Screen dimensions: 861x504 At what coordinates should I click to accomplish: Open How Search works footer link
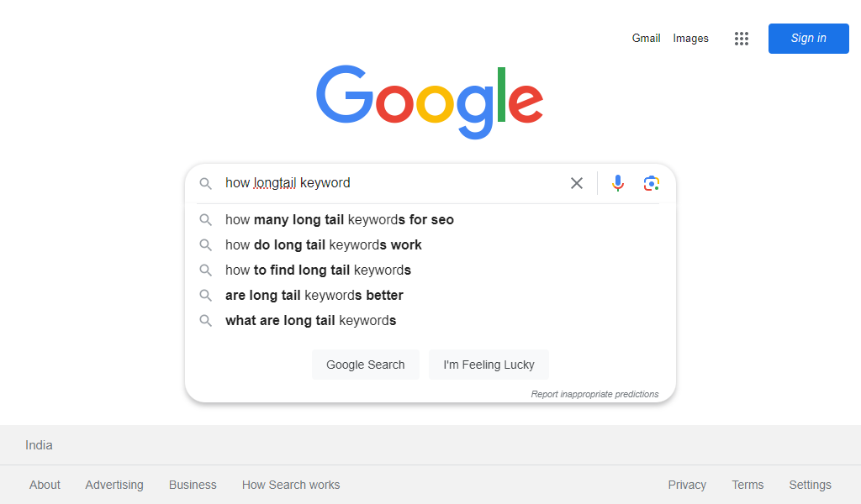(291, 485)
